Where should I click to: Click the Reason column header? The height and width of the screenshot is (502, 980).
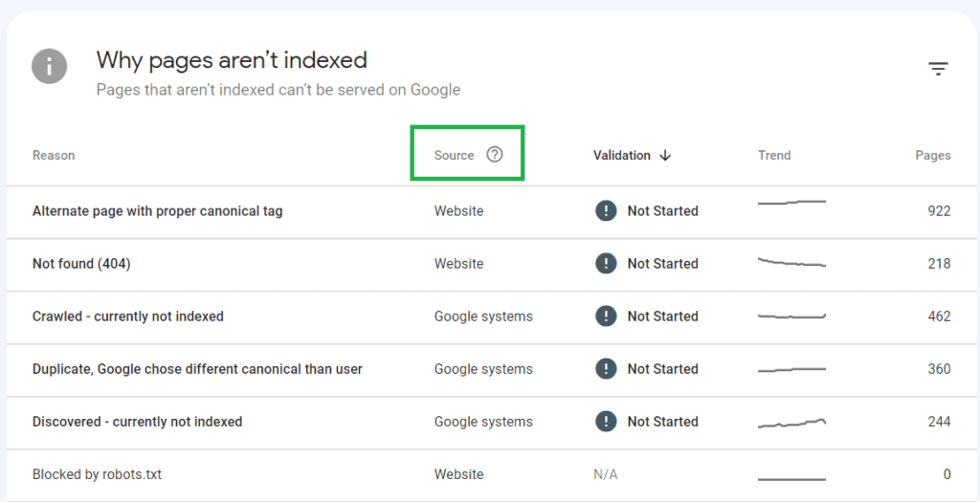54,156
